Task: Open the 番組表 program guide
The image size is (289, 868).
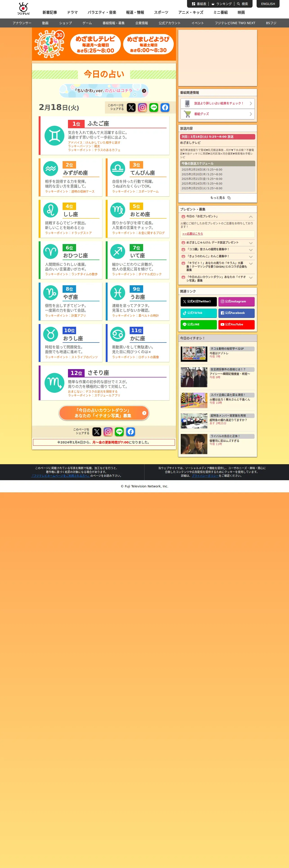Action: pos(199,4)
